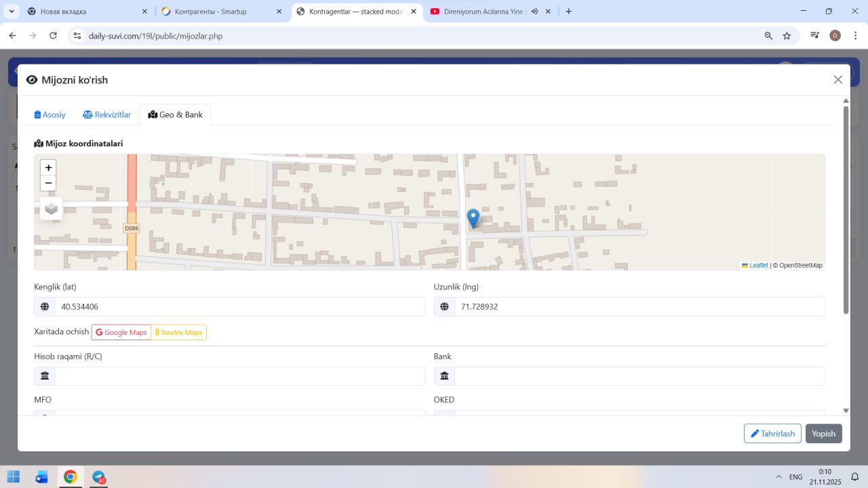The image size is (868, 488).
Task: Zoom out on the map
Action: (48, 183)
